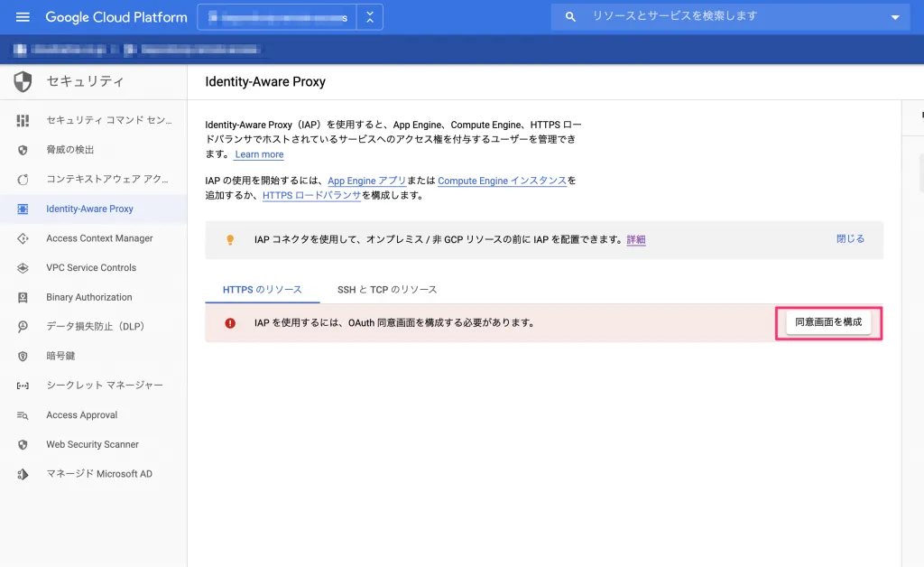
Task: Click the Binary Authorization icon
Action: coord(23,298)
